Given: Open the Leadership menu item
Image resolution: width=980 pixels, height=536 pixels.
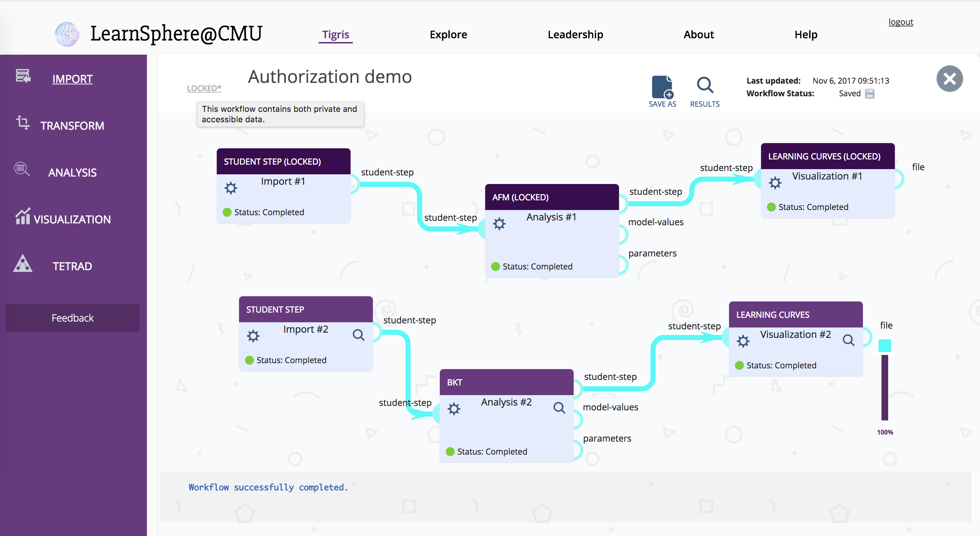Looking at the screenshot, I should pos(575,35).
